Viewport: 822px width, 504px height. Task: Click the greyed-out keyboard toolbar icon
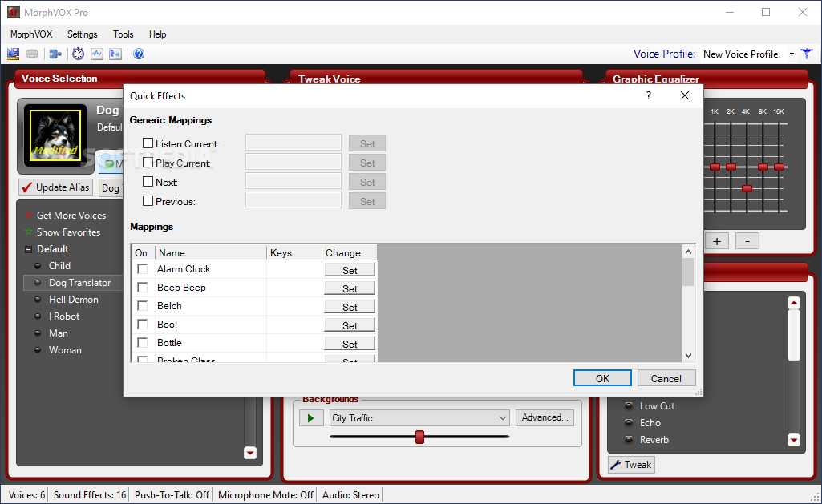point(32,54)
